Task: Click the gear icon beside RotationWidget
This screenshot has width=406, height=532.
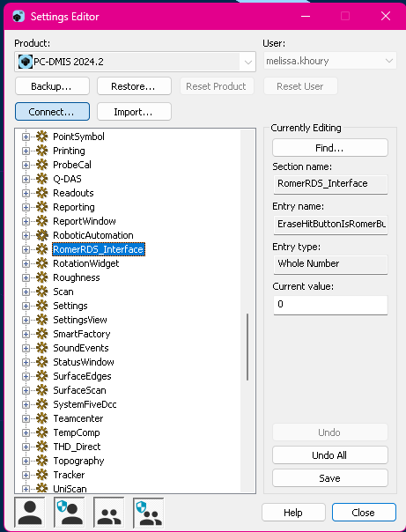Action: pyautogui.click(x=42, y=263)
